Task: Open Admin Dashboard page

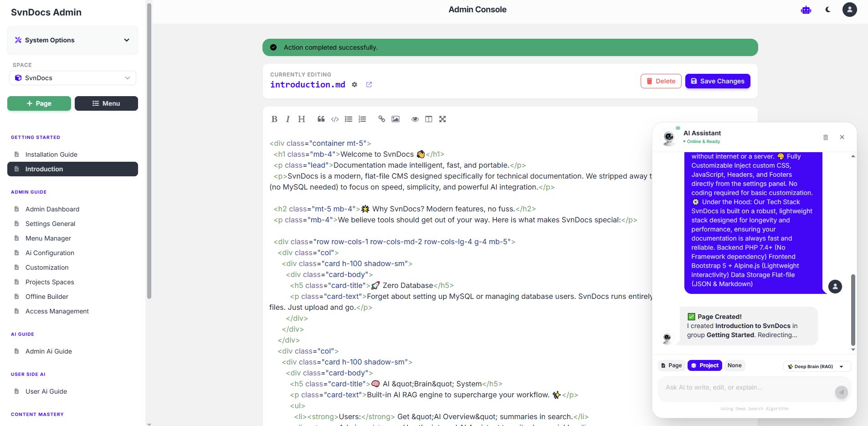Action: [72, 209]
